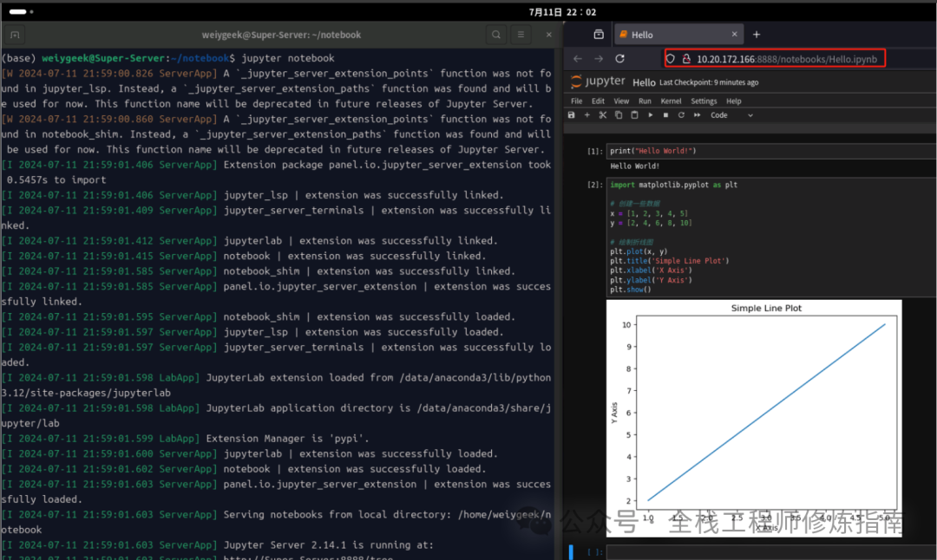
Task: Insert a new cell with the plus icon
Action: [x=586, y=115]
